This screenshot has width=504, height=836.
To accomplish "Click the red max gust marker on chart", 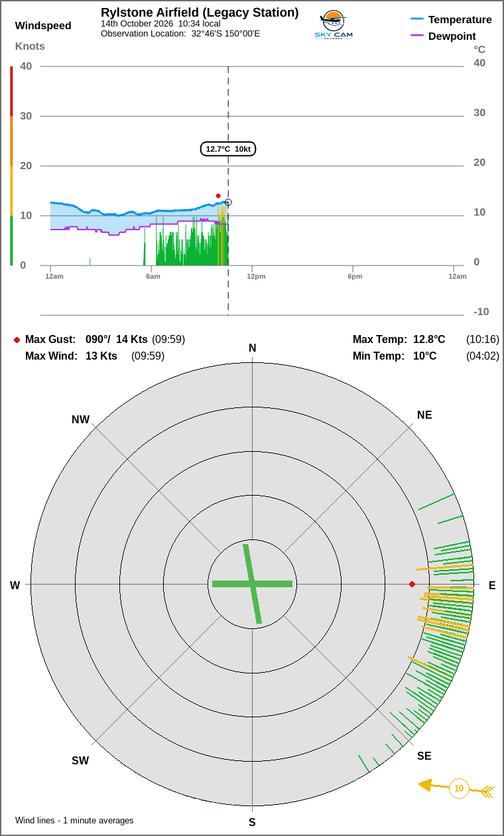I will pyautogui.click(x=218, y=196).
